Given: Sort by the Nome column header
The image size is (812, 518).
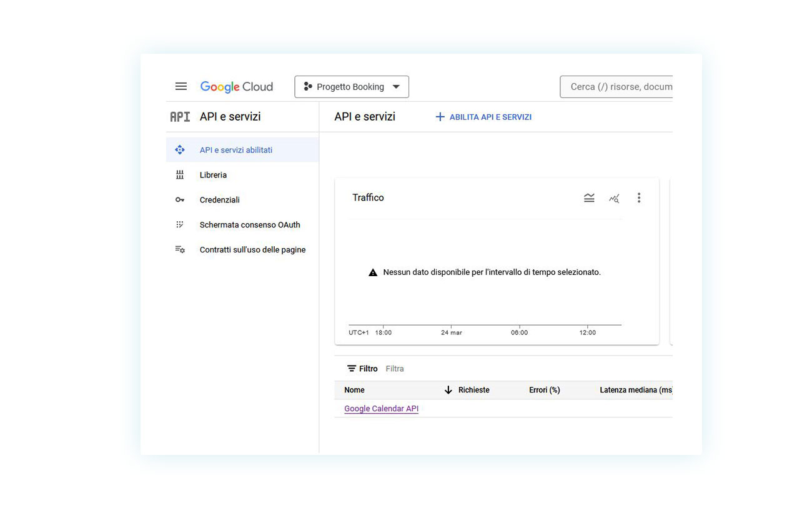Looking at the screenshot, I should point(354,390).
